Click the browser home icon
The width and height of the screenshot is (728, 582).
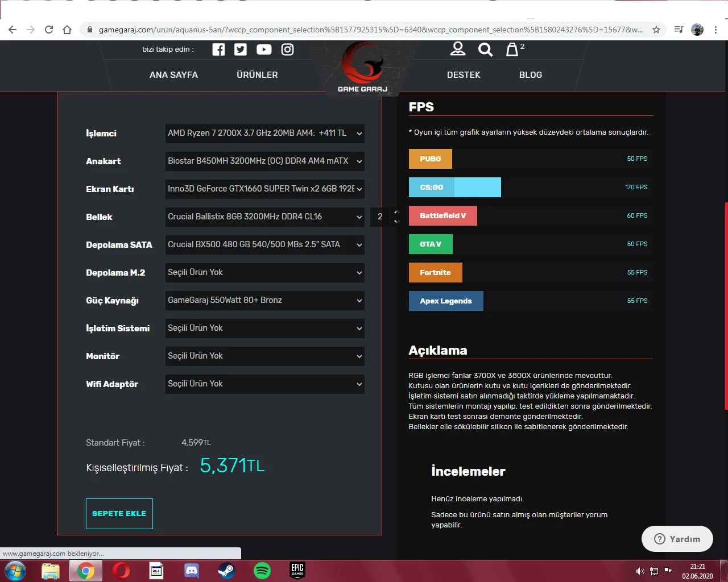(67, 30)
